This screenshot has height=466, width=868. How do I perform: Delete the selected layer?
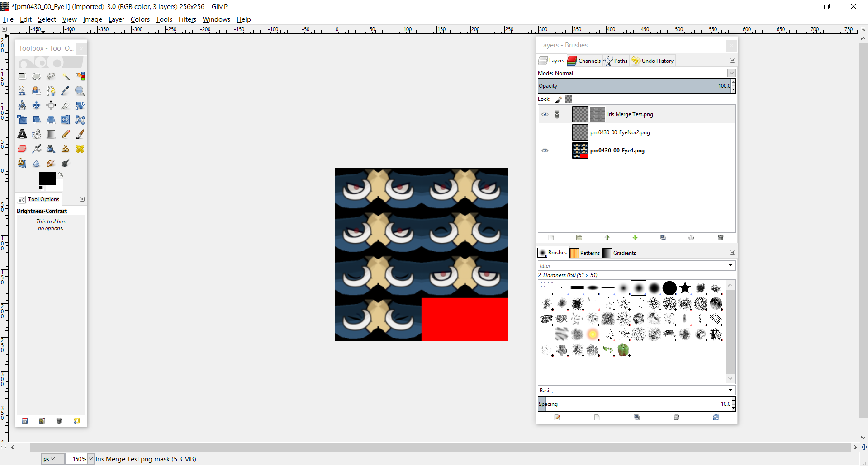721,238
